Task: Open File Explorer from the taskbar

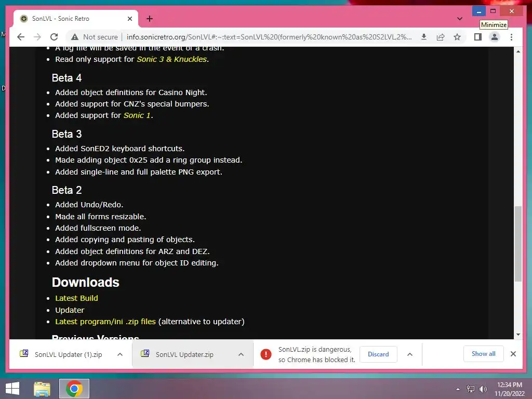Action: [42, 389]
